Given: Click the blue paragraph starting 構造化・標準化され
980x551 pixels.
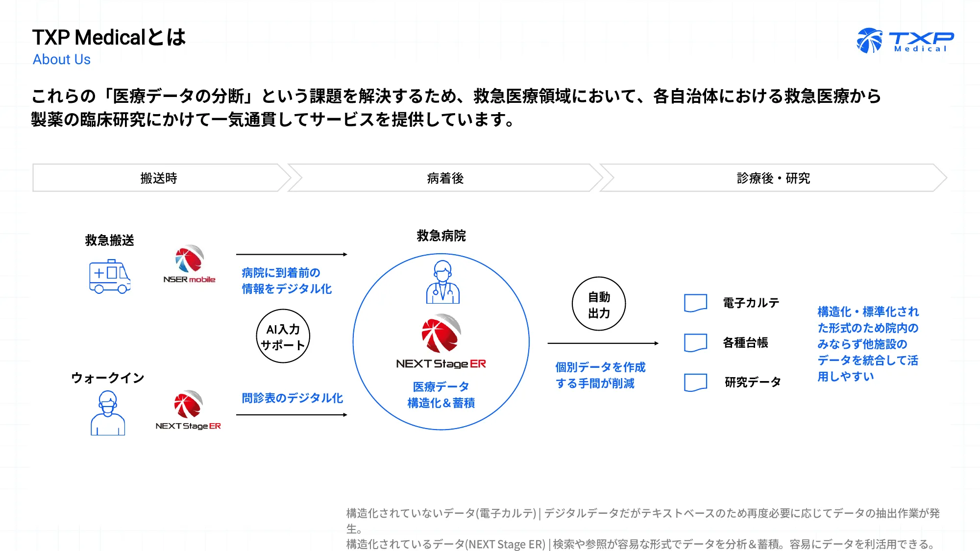Looking at the screenshot, I should click(x=868, y=344).
